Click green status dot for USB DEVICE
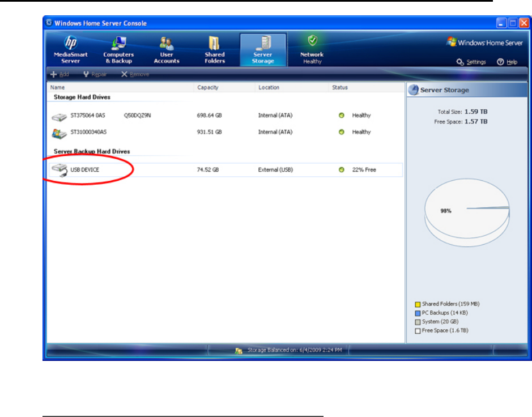 coord(342,169)
